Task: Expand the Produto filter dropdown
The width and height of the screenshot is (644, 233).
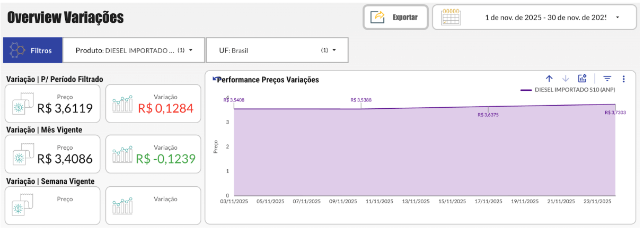Action: 190,50
